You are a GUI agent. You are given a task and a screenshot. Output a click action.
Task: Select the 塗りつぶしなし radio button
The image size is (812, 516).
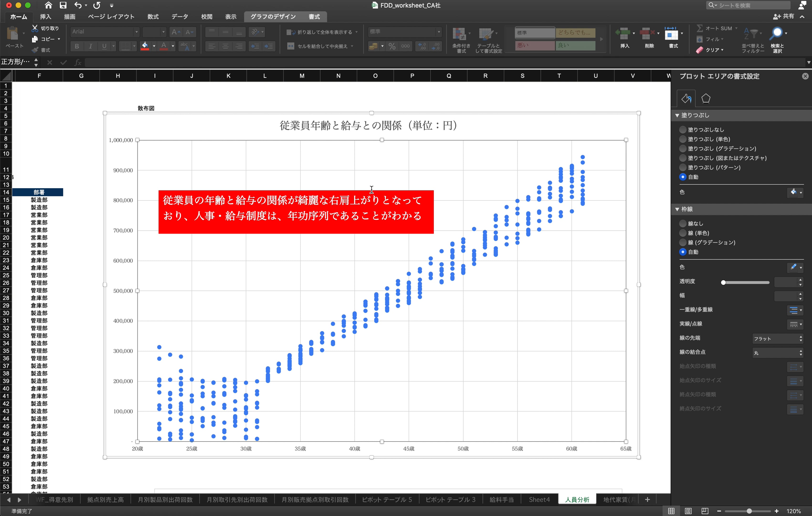pos(682,129)
